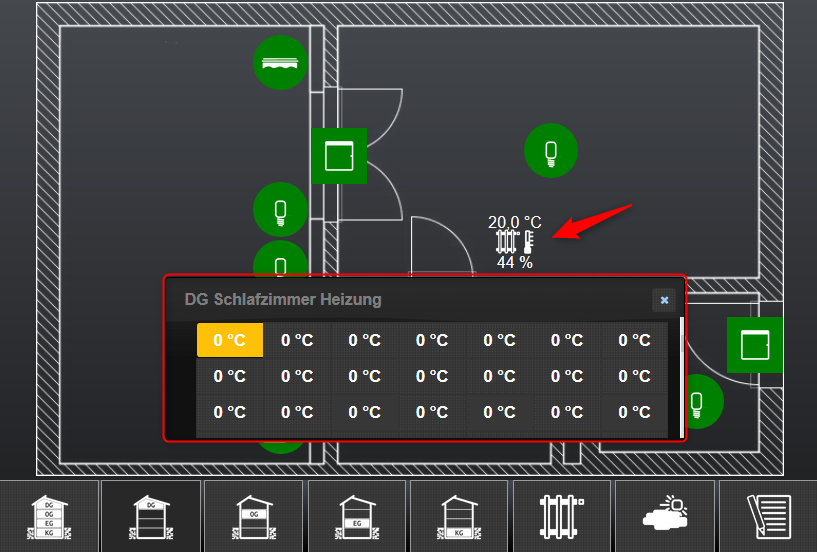Click the light bulb beside the dialog's right edge
Image resolution: width=817 pixels, height=552 pixels.
click(699, 402)
